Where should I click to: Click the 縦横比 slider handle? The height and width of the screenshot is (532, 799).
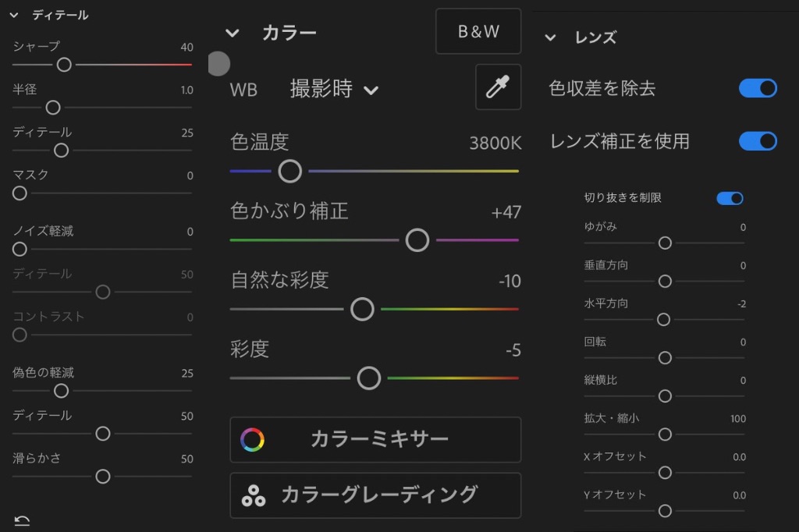click(665, 396)
